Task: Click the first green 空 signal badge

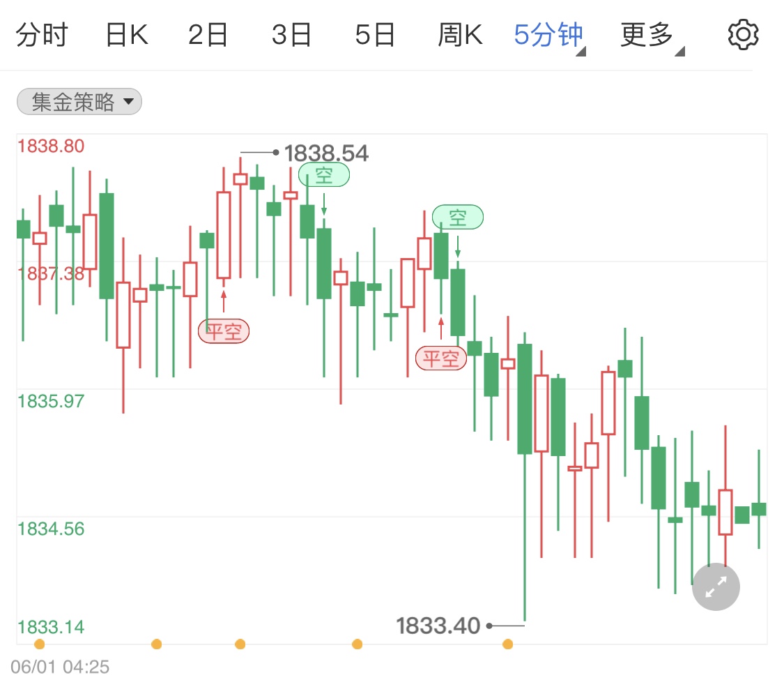Action: click(323, 175)
